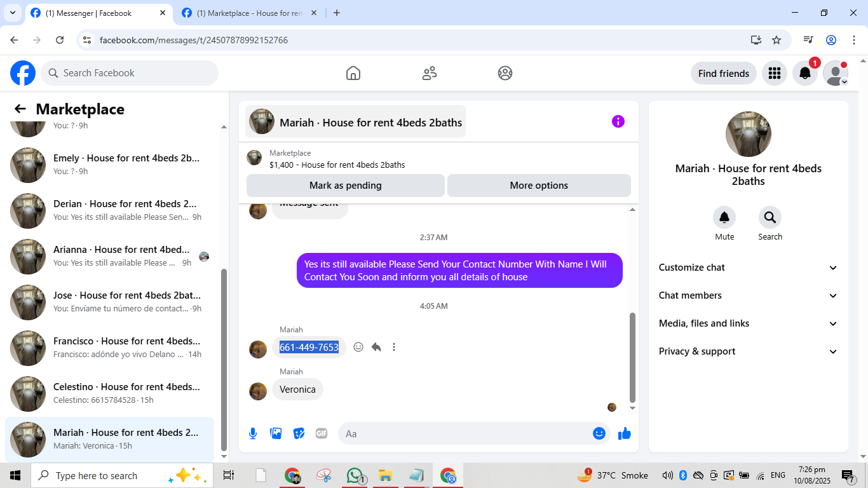Click the Veronica message bubble

(297, 389)
